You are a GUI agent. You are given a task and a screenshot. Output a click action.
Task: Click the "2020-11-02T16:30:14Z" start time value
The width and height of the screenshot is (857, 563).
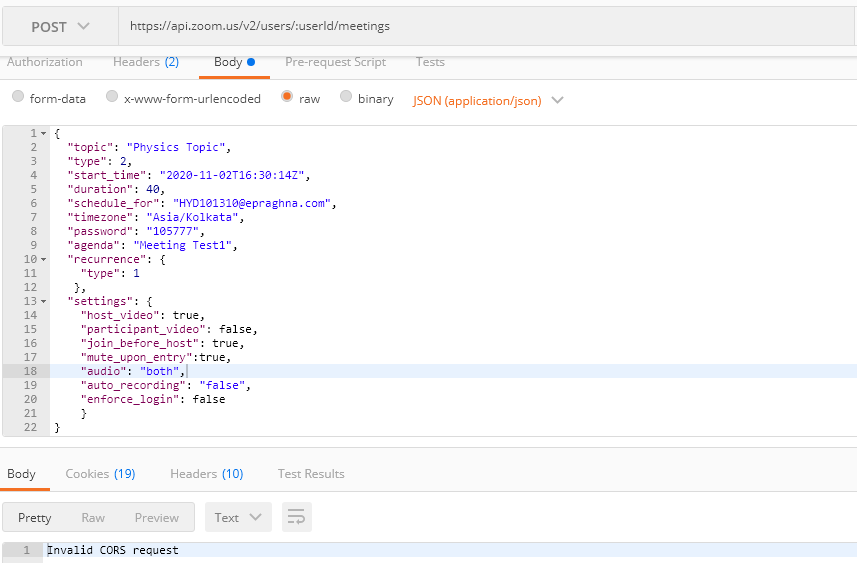click(x=232, y=175)
